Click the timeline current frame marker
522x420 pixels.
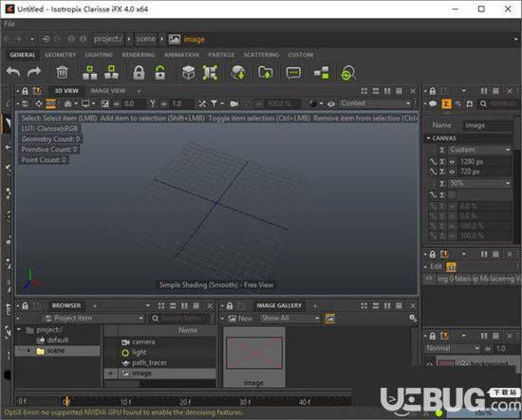pos(66,402)
